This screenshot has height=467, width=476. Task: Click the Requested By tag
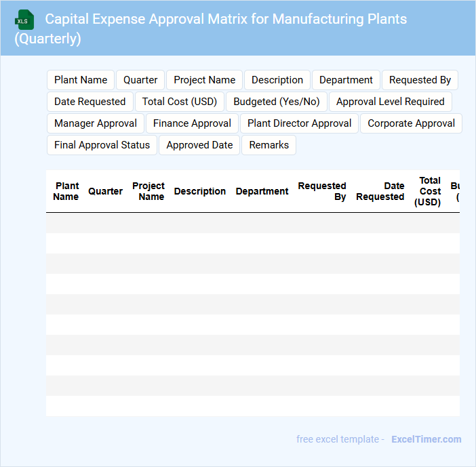pyautogui.click(x=420, y=80)
